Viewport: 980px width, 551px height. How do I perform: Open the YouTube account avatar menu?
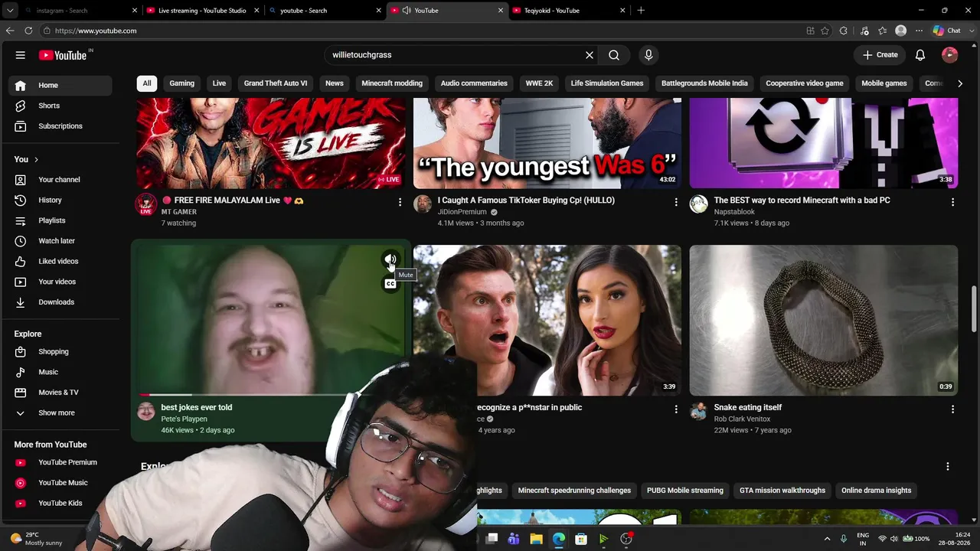950,55
